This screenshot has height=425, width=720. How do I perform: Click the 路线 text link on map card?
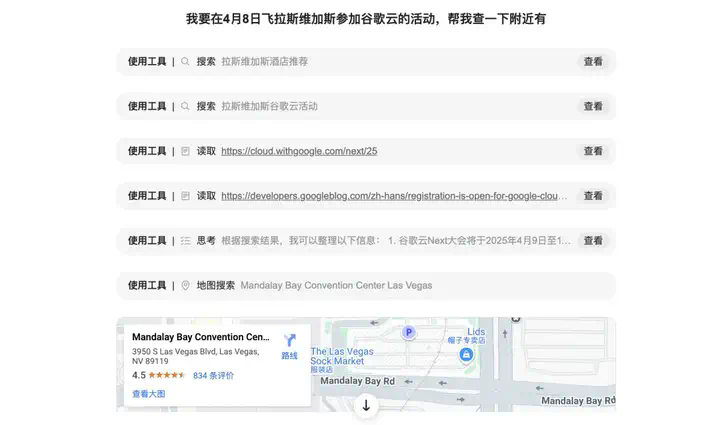point(289,356)
